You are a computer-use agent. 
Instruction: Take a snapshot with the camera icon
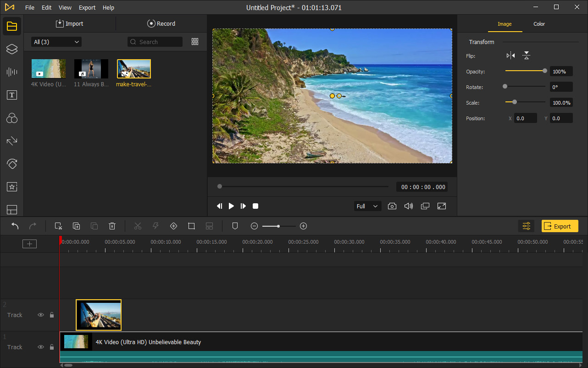392,206
